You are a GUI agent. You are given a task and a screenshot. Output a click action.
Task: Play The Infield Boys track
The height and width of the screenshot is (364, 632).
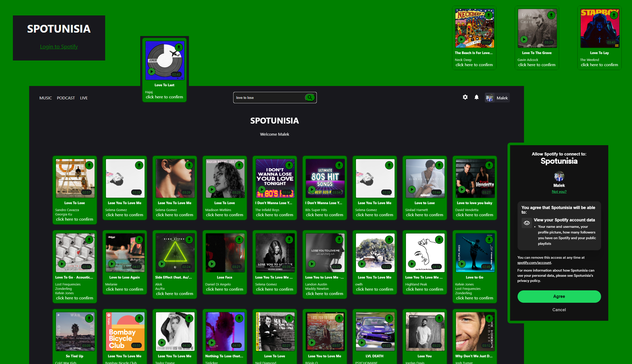point(262,189)
